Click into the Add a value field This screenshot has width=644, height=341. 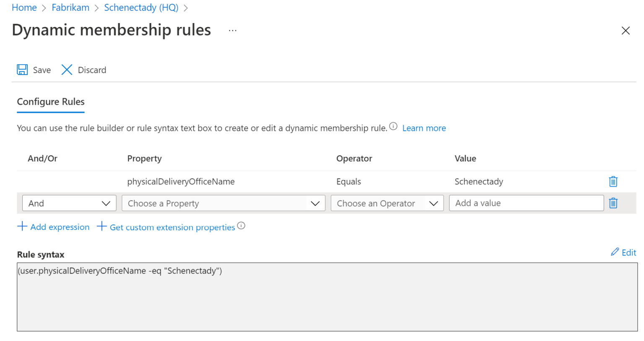[x=526, y=203]
